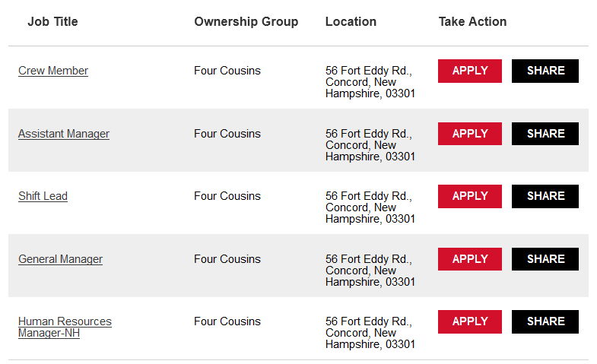Share the Human Resources Manager-NH job
This screenshot has width=597, height=364.
pos(545,321)
